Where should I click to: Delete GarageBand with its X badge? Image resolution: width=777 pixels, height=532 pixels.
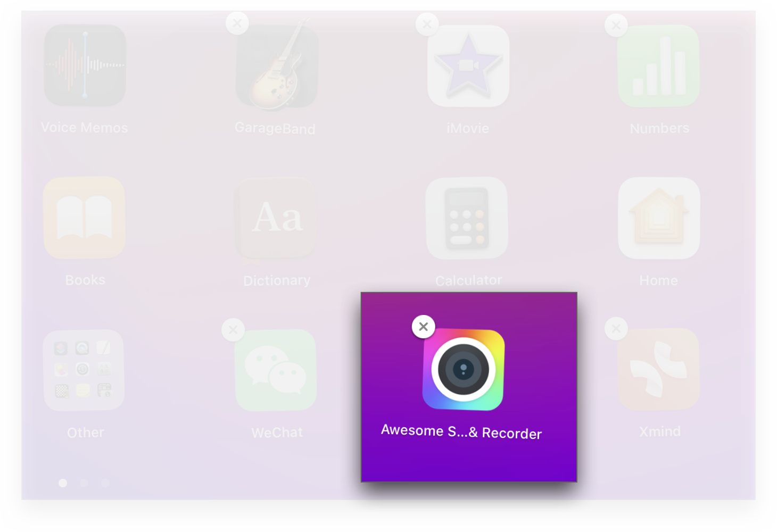coord(237,23)
